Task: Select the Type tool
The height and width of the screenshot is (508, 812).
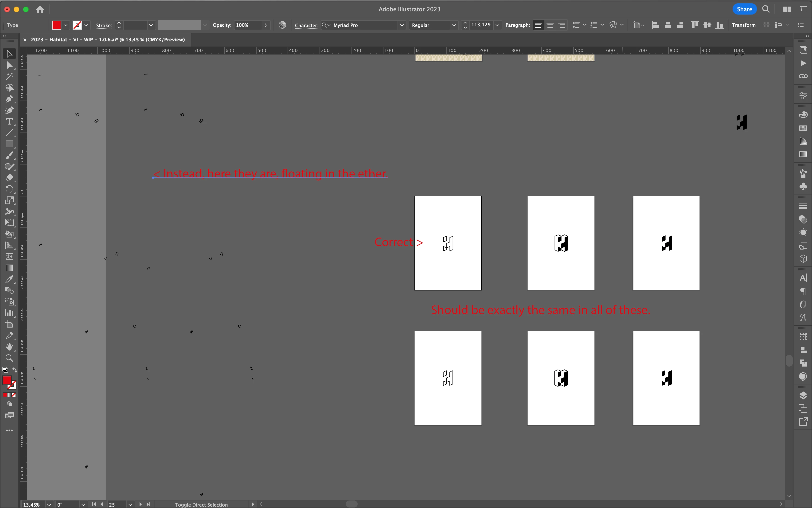Action: pyautogui.click(x=9, y=122)
